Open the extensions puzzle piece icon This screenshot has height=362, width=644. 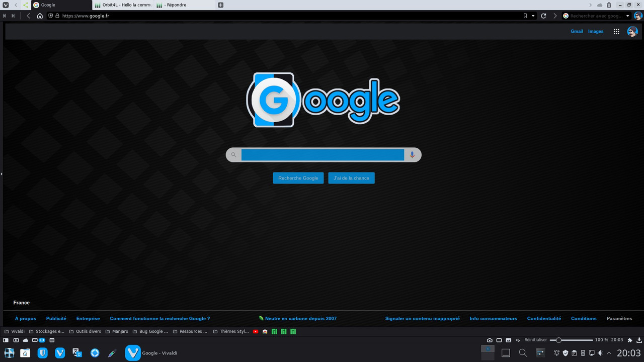coord(629,340)
